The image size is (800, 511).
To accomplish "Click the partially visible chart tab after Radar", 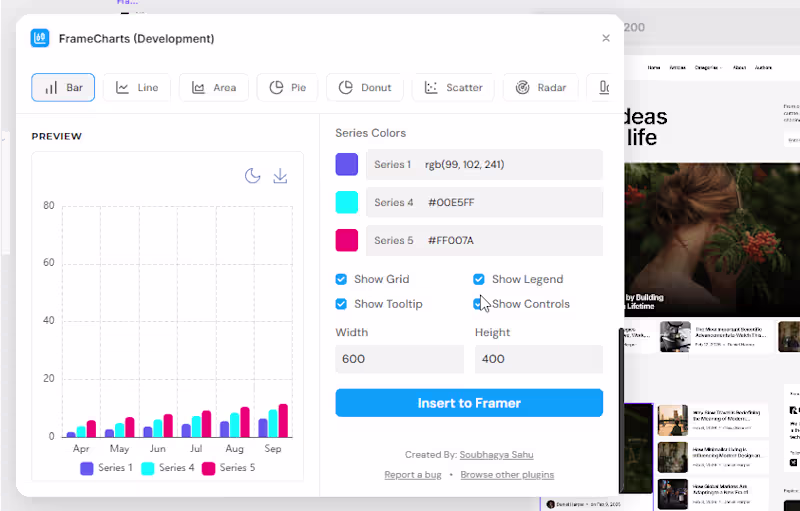I will pyautogui.click(x=600, y=87).
